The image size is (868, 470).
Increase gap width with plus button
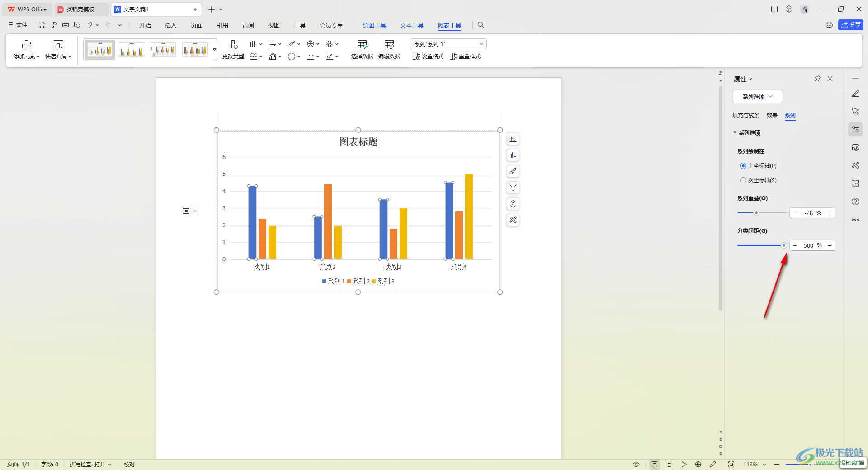pos(830,245)
